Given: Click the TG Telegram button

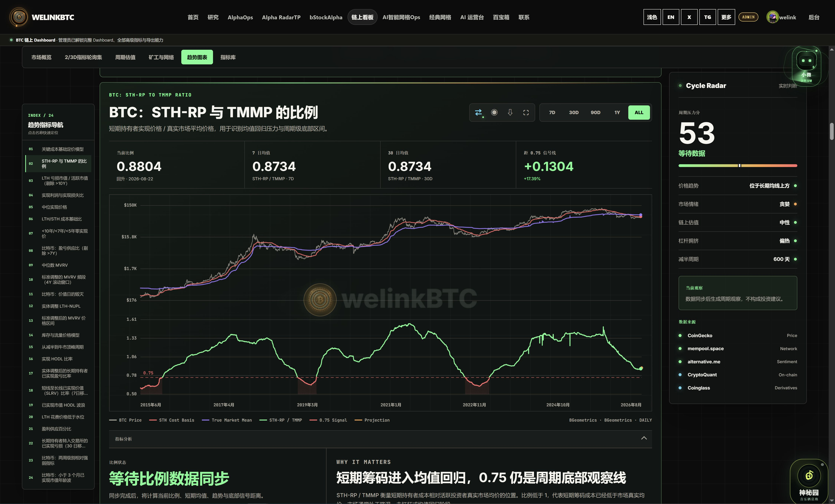Looking at the screenshot, I should (x=708, y=17).
